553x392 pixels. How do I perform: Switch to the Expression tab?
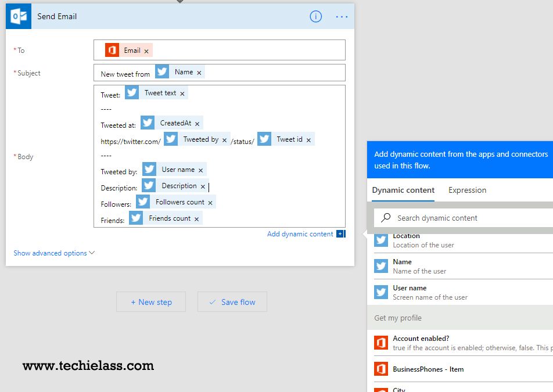[467, 190]
